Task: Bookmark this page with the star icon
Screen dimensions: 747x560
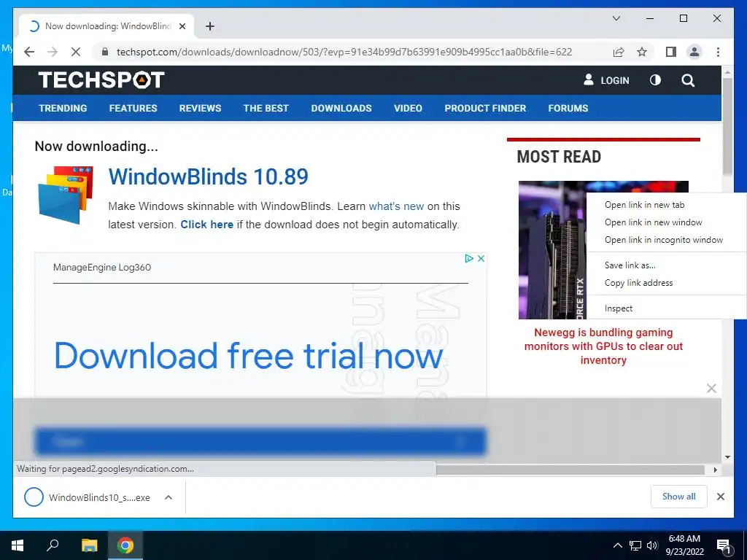Action: point(642,52)
